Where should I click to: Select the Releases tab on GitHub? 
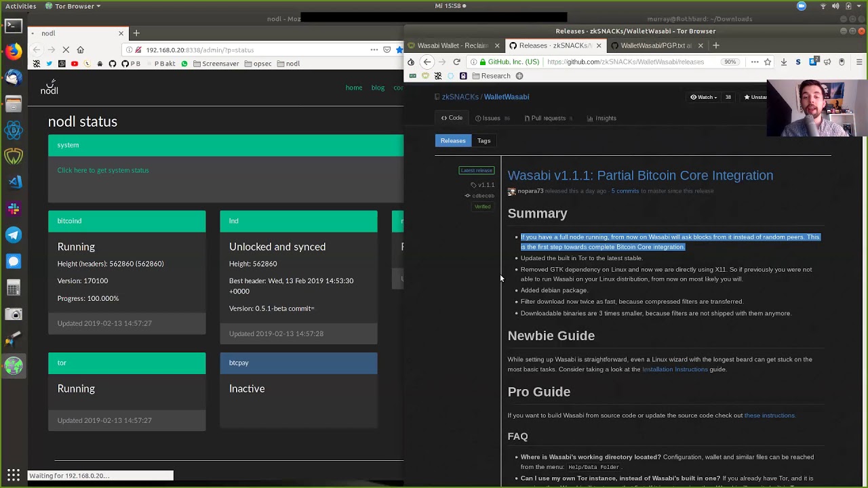453,140
